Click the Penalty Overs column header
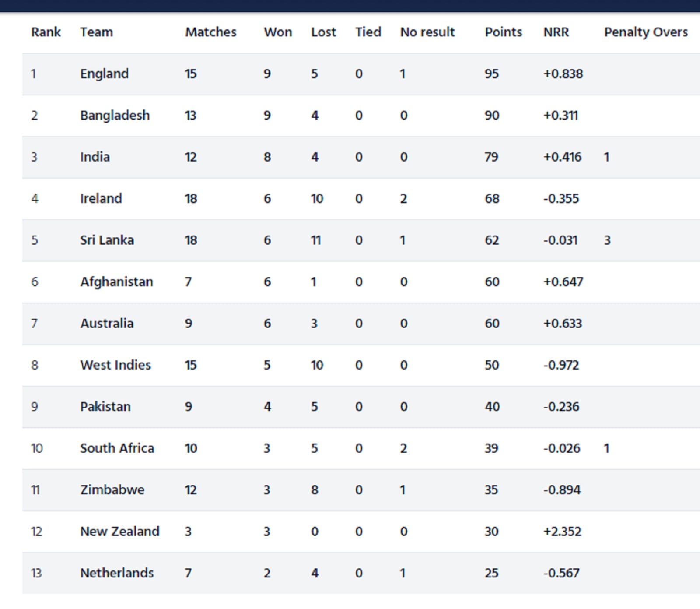The width and height of the screenshot is (700, 609). click(x=646, y=32)
